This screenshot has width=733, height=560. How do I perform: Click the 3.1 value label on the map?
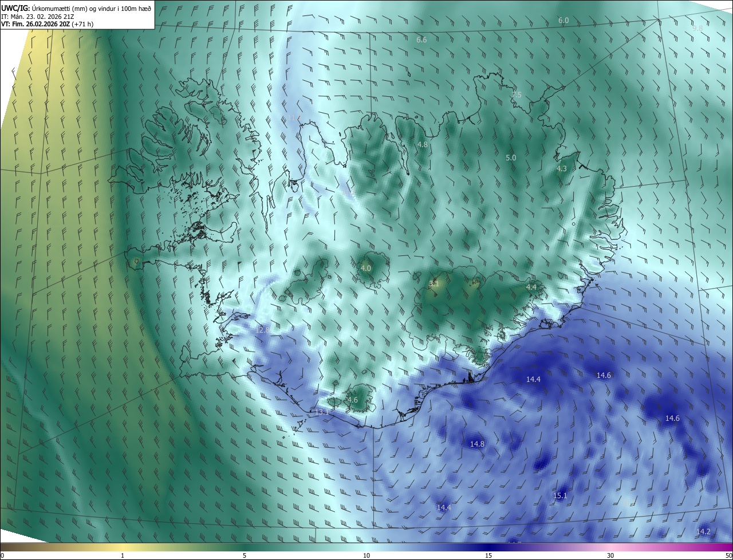point(434,283)
